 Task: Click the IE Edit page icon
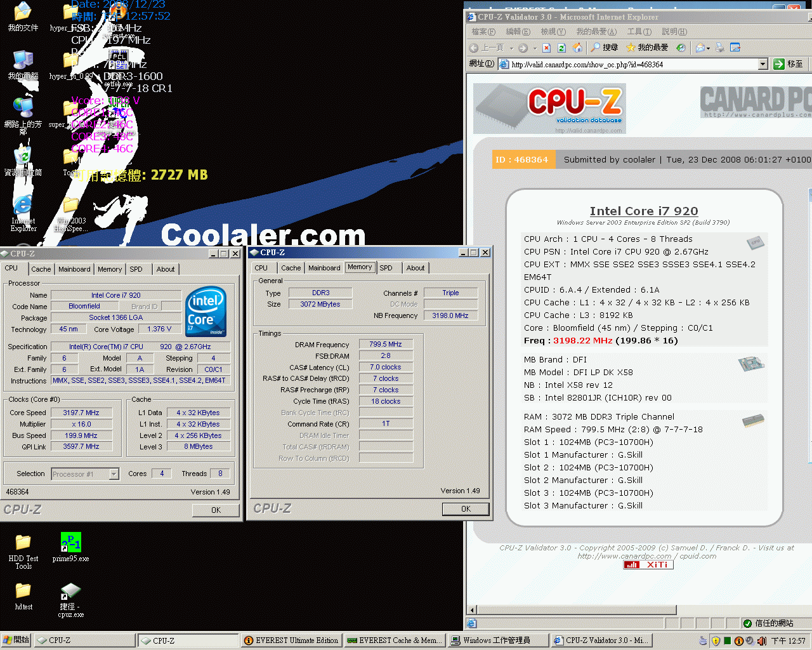pos(735,48)
